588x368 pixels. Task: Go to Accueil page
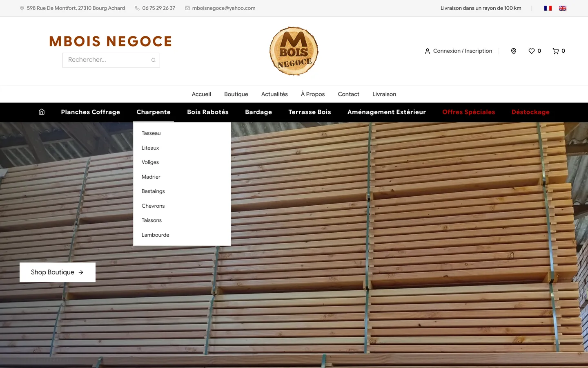[x=201, y=94]
